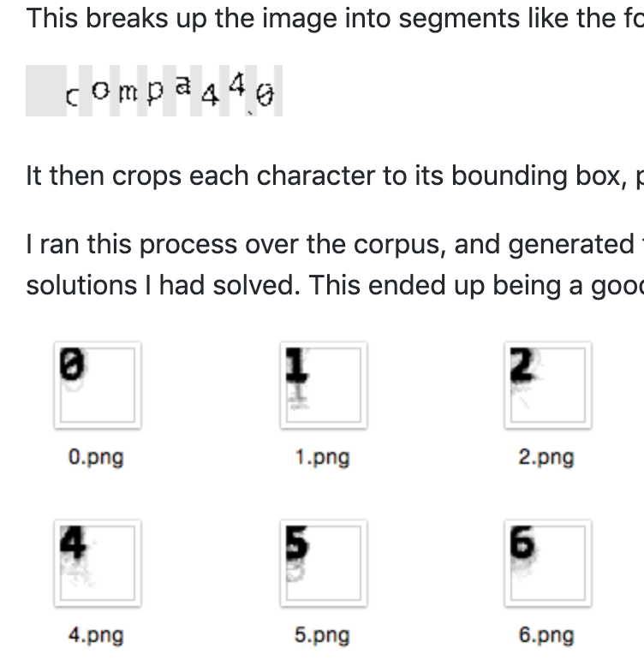Screen dimensions: 644x666
Task: Select the 5.png digit thumbnail
Action: pos(324,563)
